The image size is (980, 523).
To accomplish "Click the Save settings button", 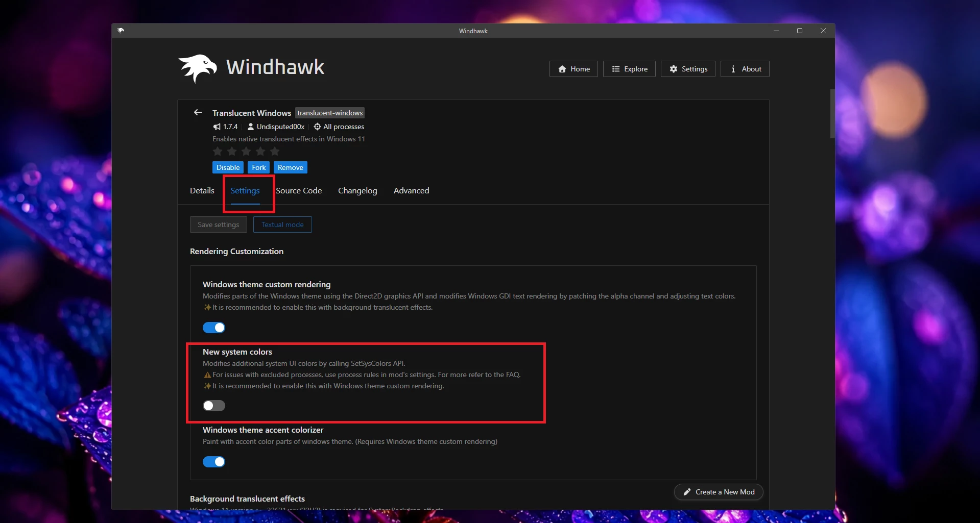I will pyautogui.click(x=219, y=225).
